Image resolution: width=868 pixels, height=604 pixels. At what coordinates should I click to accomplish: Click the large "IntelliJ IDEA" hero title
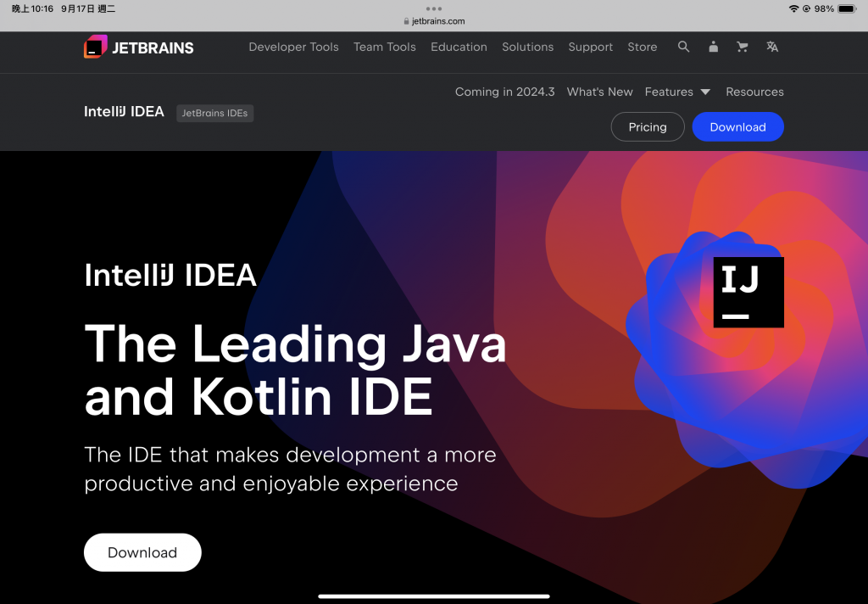click(170, 275)
